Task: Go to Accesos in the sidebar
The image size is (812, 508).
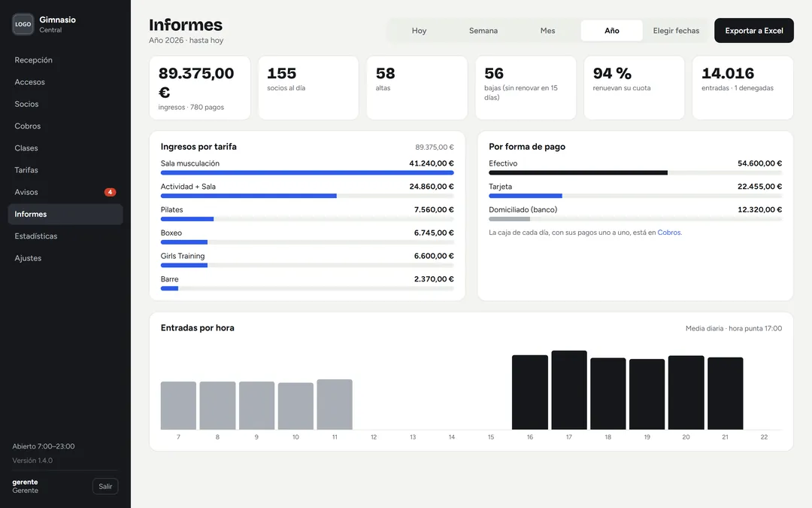Action: click(x=65, y=82)
